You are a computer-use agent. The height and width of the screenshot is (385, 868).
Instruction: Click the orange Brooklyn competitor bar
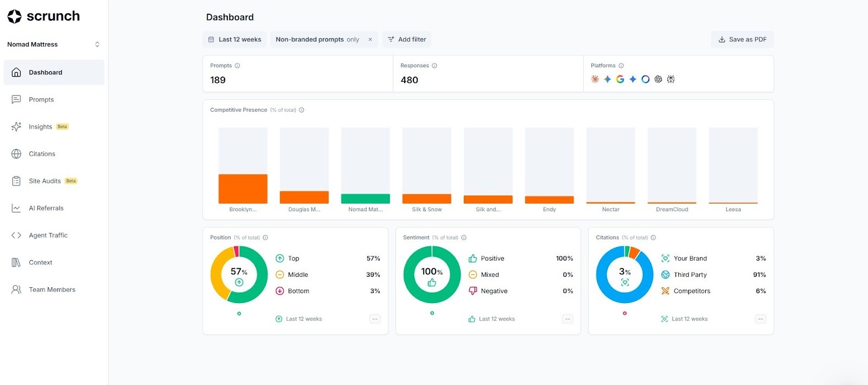point(242,188)
